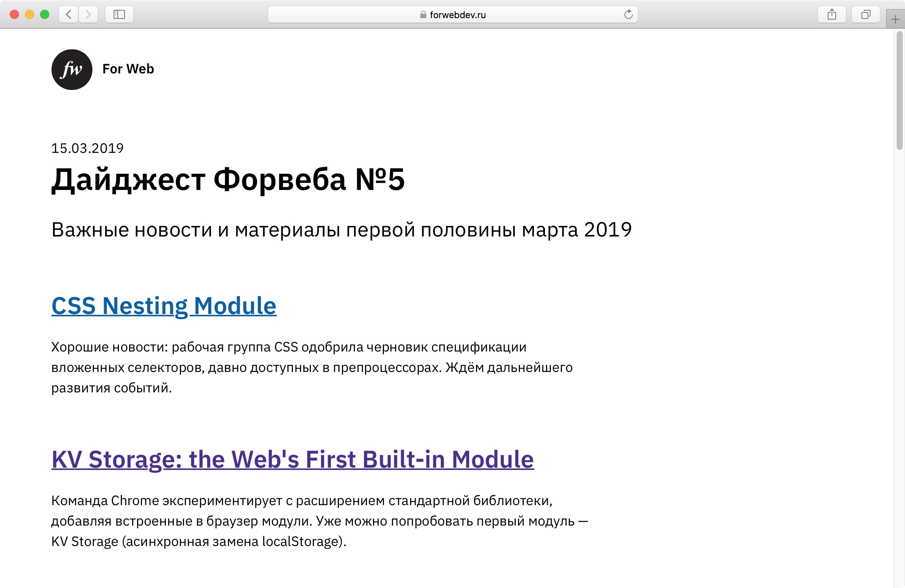Click the green fullscreen window button

click(x=45, y=14)
